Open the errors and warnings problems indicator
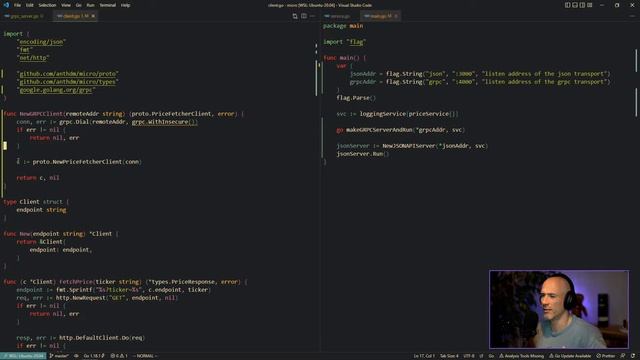 (119, 356)
